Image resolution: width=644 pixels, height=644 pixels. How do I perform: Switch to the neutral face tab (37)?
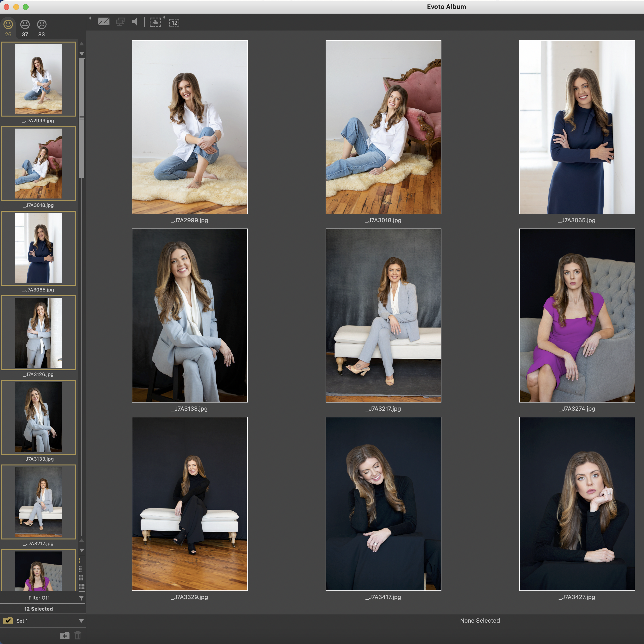tap(25, 25)
